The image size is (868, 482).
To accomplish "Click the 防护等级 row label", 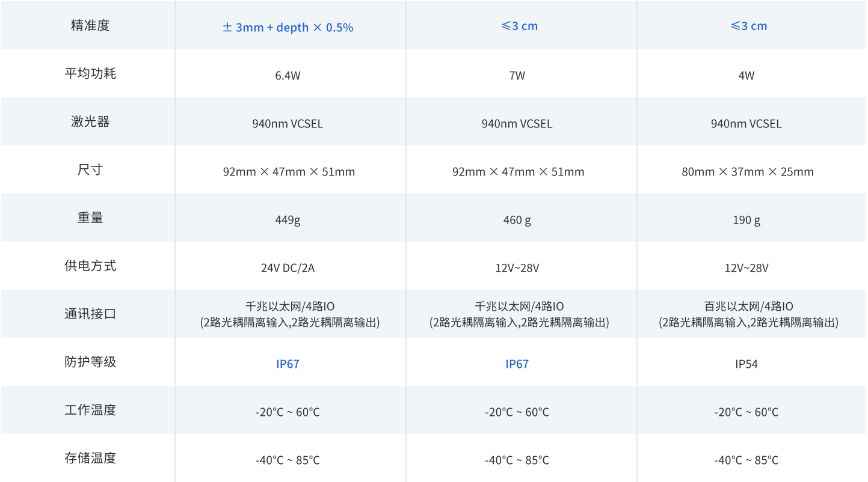I will (x=90, y=362).
